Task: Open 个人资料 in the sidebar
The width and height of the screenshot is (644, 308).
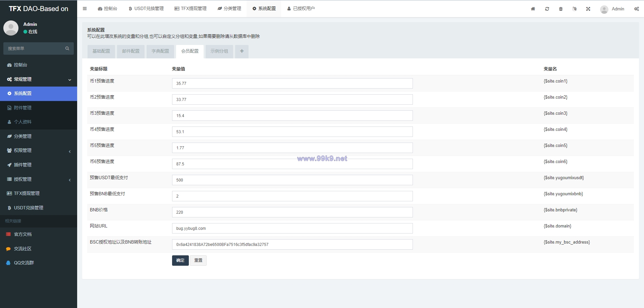Action: click(39, 122)
